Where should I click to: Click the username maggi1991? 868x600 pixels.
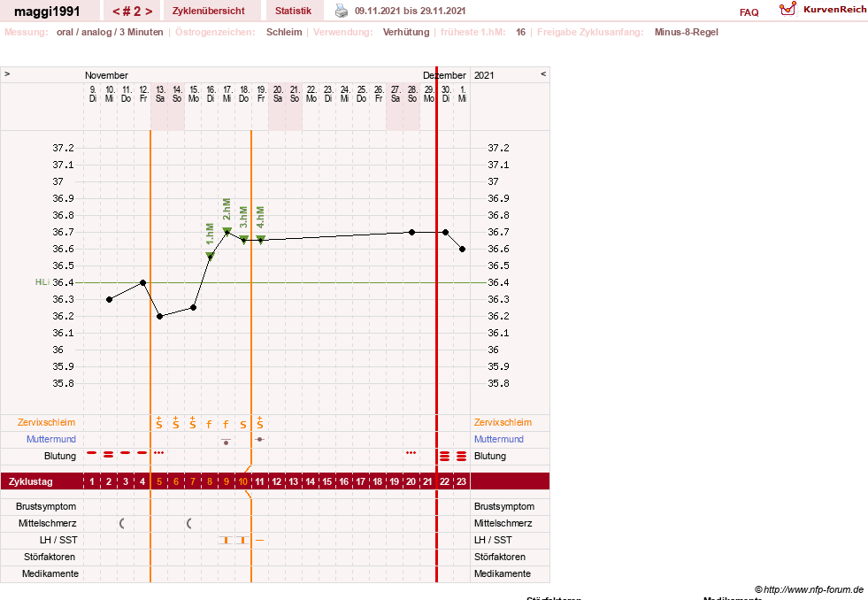click(x=47, y=12)
